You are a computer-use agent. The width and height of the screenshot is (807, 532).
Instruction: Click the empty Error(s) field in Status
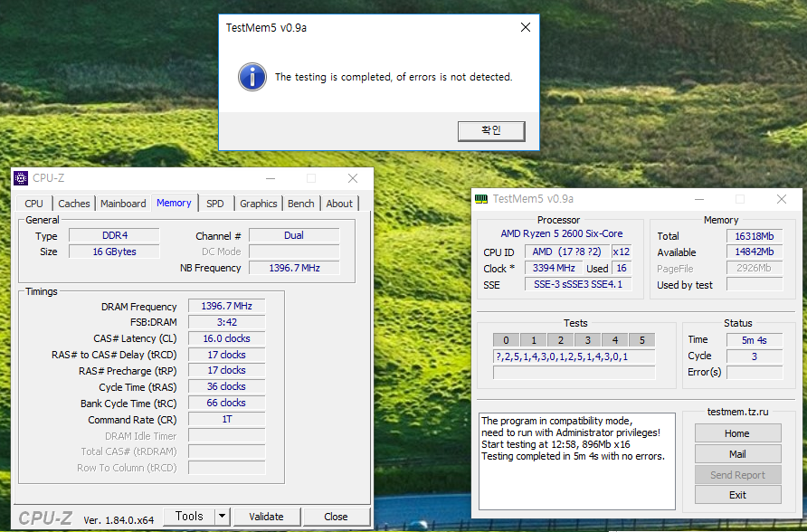(755, 372)
